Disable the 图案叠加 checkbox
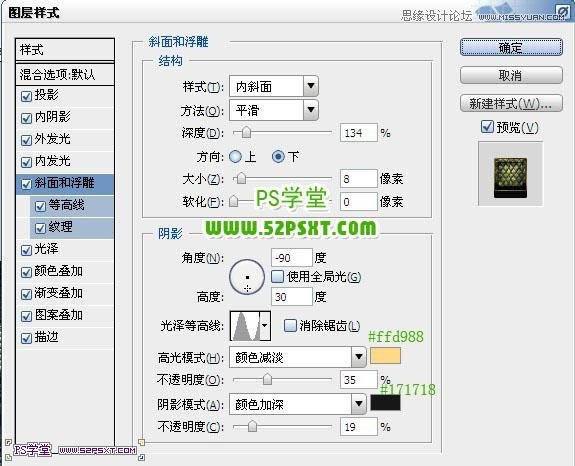 tap(26, 316)
